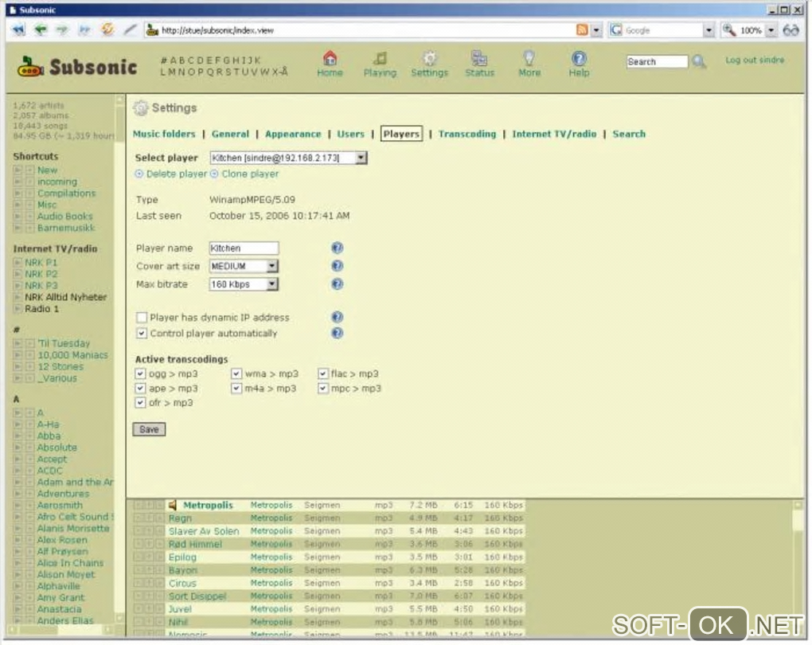
Task: Click the sidebar horizontal scrollbar
Action: [x=60, y=630]
